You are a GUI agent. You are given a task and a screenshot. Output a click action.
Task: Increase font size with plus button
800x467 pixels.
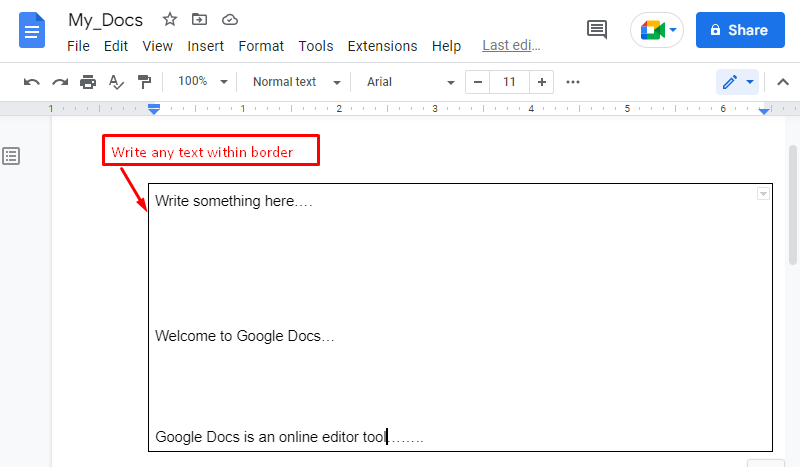click(x=542, y=82)
